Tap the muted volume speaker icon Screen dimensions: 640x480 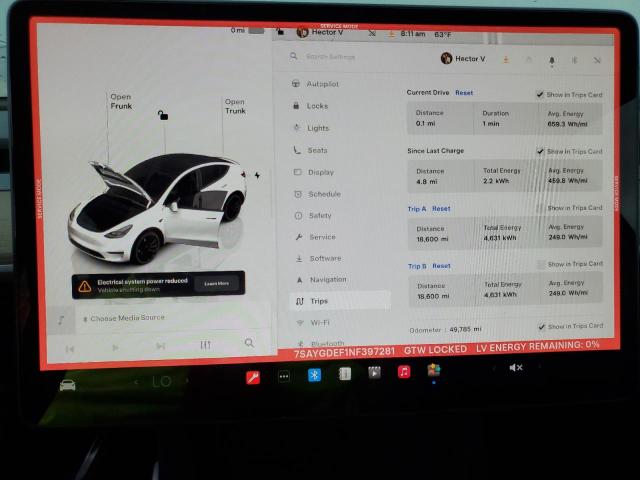pos(516,368)
